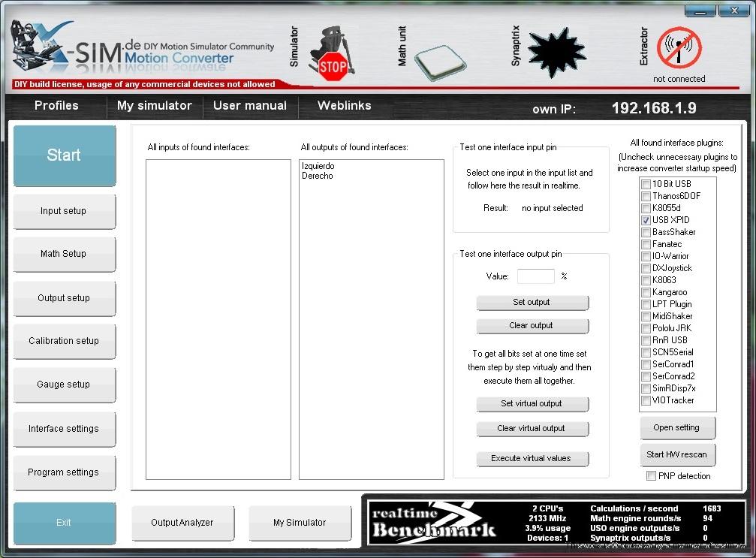Click Start HW rescan button
The height and width of the screenshot is (558, 756).
[677, 454]
